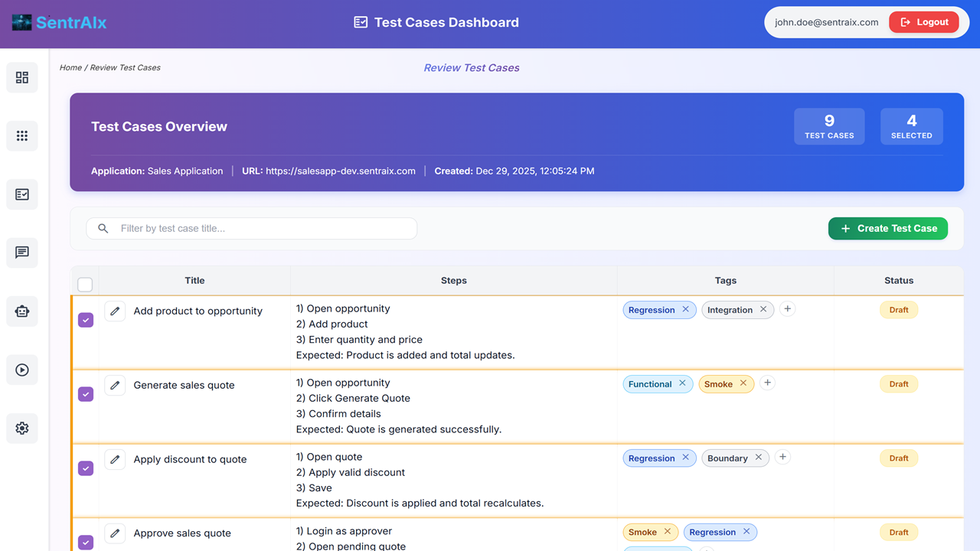
Task: Click Create Test Case button
Action: pyautogui.click(x=888, y=228)
